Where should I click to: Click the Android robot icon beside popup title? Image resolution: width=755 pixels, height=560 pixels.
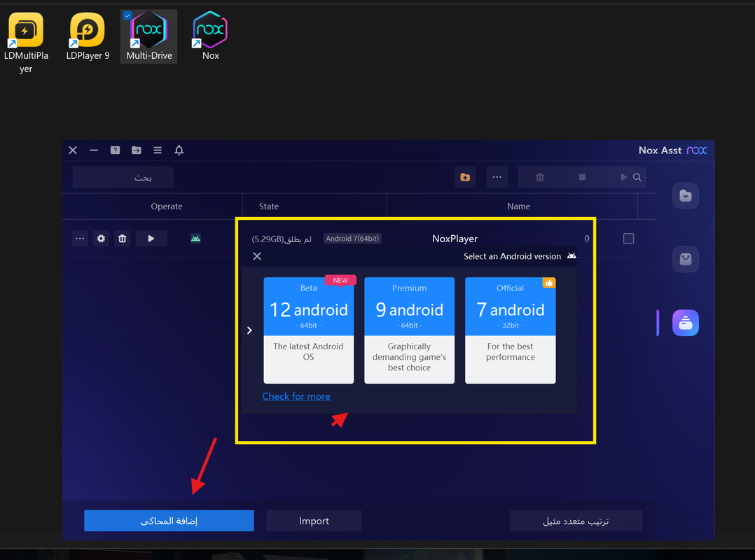[572, 256]
